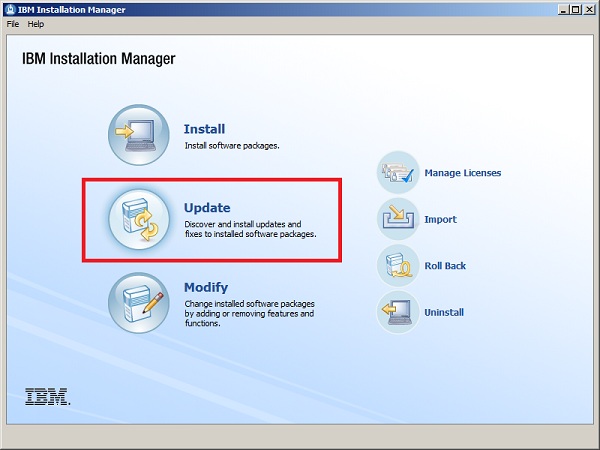Open the Help menu
The width and height of the screenshot is (600, 450).
tap(36, 24)
